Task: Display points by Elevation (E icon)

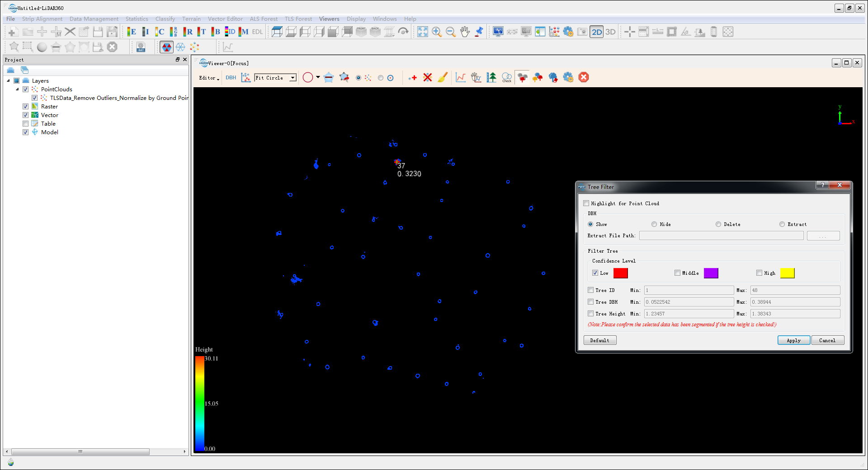Action: 132,32
